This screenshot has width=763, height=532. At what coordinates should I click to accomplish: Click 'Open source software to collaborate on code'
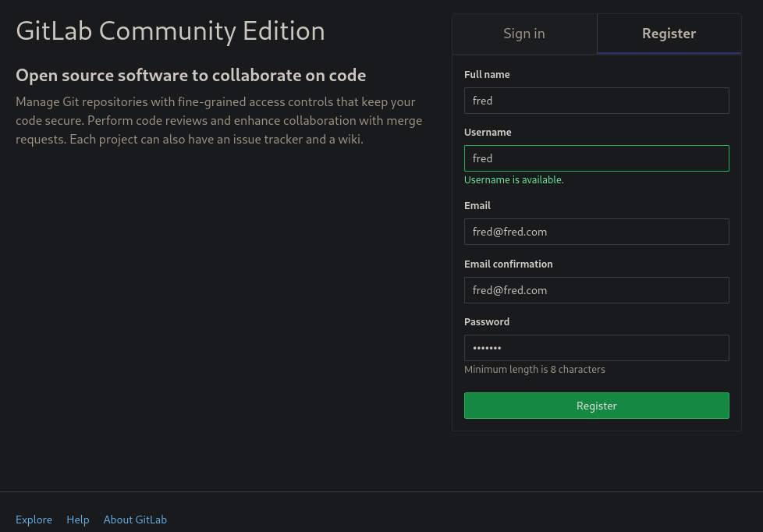click(190, 76)
